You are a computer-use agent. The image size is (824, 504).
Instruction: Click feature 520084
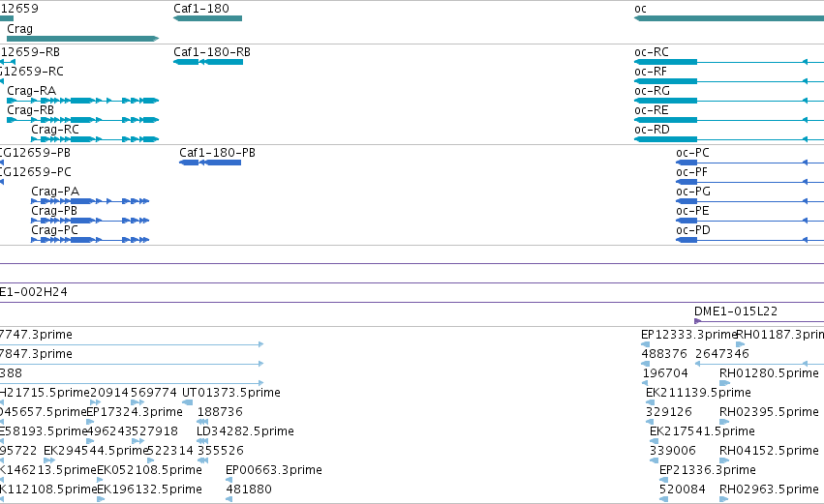(x=663, y=499)
